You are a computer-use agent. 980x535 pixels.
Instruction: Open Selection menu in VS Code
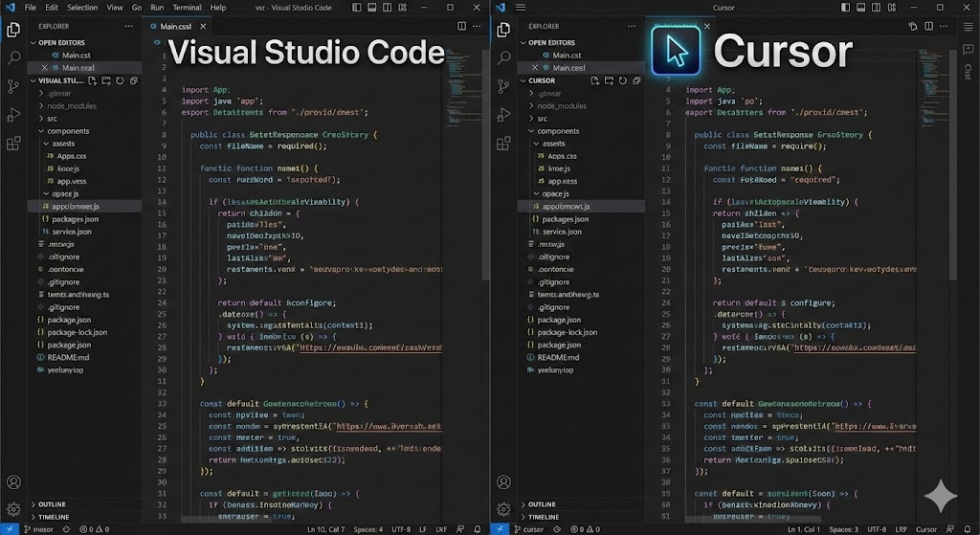[82, 8]
